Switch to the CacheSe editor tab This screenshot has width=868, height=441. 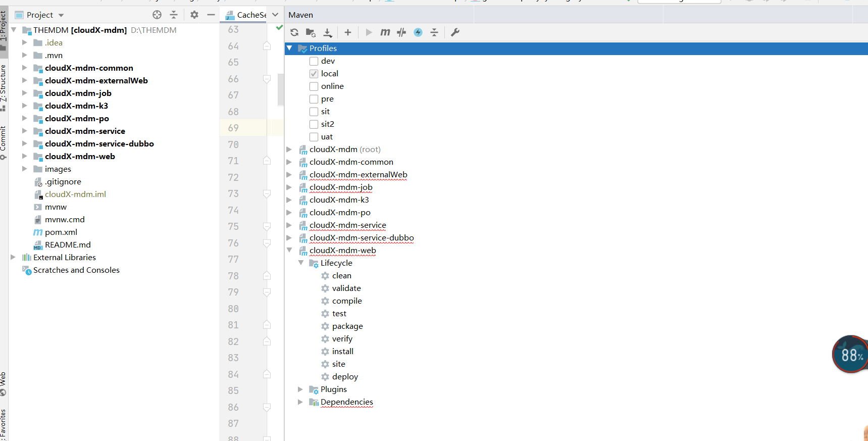coord(246,15)
